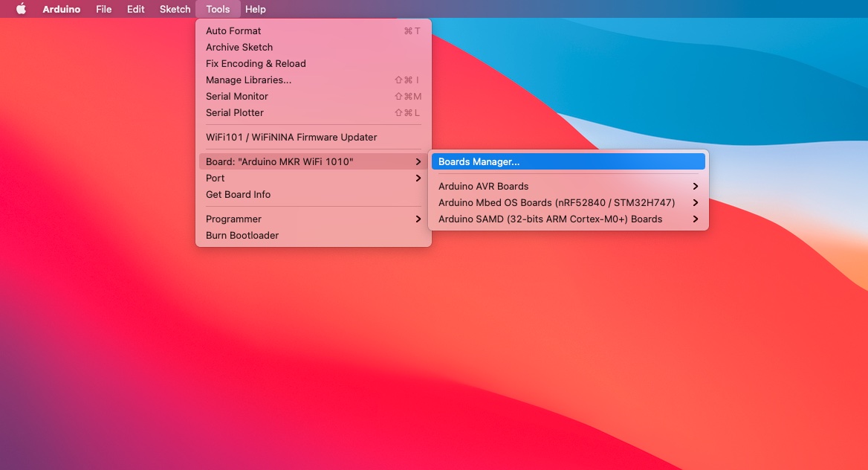Select Get Board Info
Screen dimensions: 868x470
click(238, 194)
